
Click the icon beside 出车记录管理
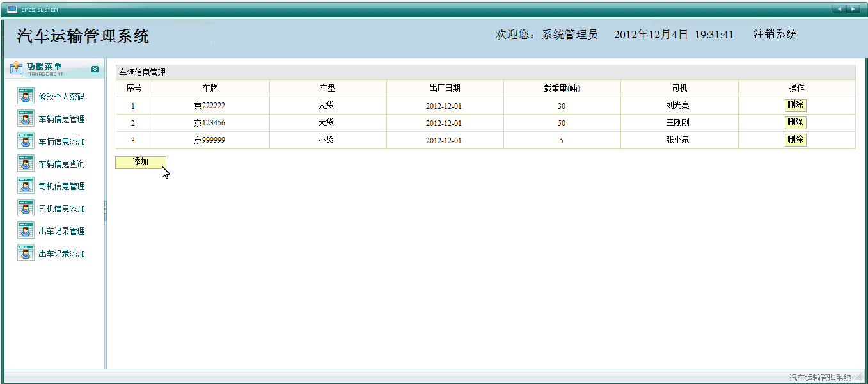click(26, 231)
